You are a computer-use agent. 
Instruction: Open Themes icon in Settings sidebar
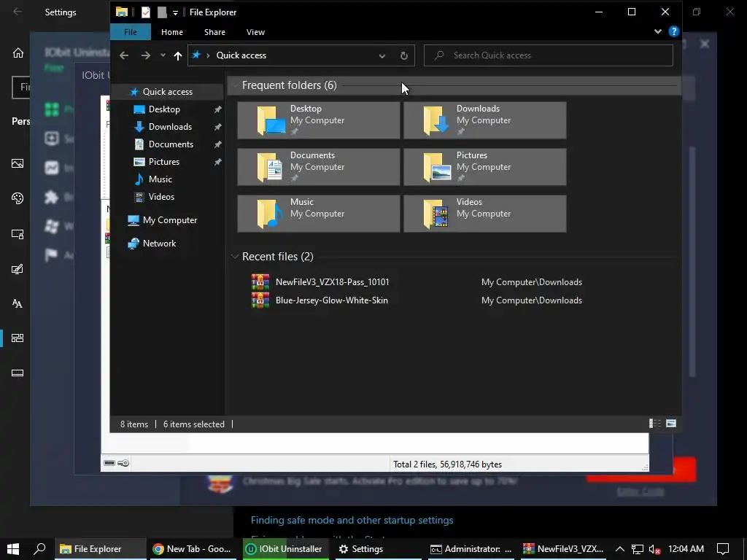coord(18,269)
